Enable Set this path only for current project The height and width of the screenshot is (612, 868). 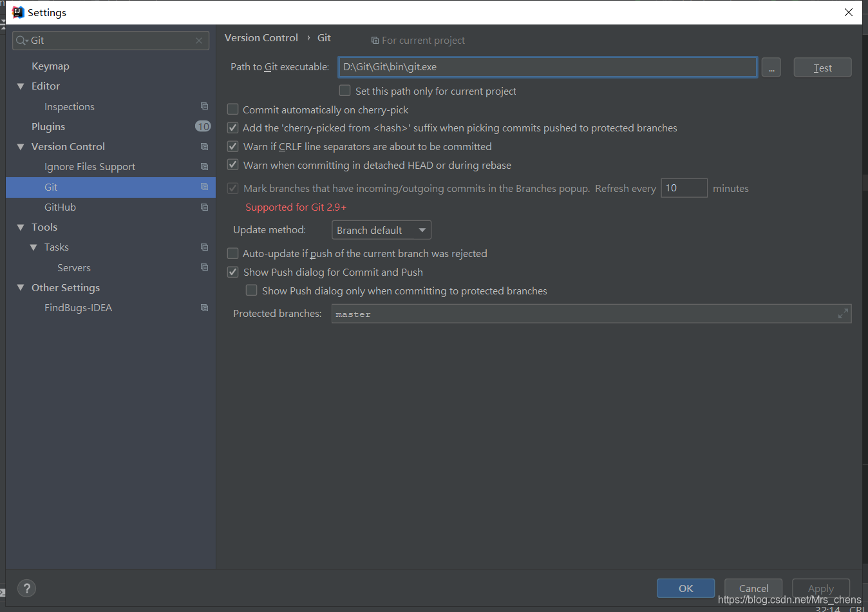pyautogui.click(x=345, y=91)
